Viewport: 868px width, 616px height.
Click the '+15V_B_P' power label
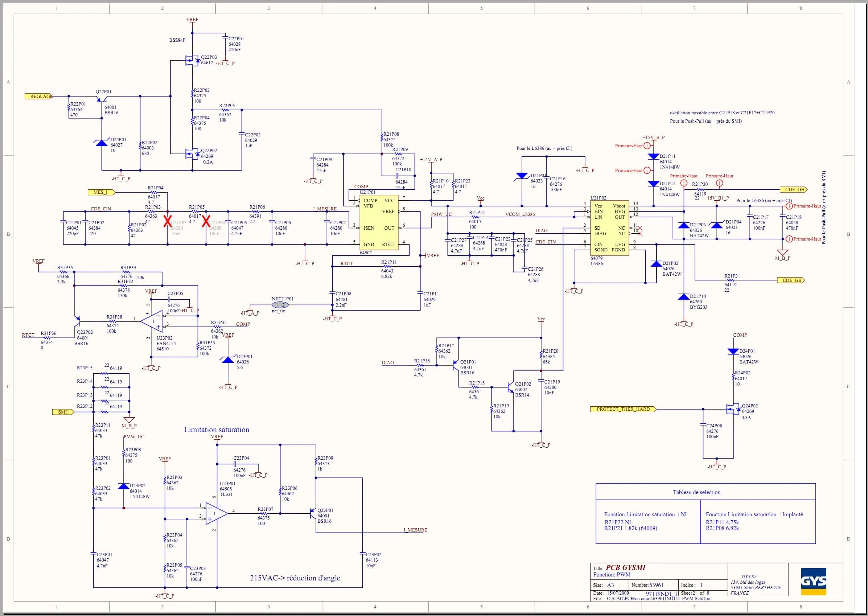tap(653, 138)
